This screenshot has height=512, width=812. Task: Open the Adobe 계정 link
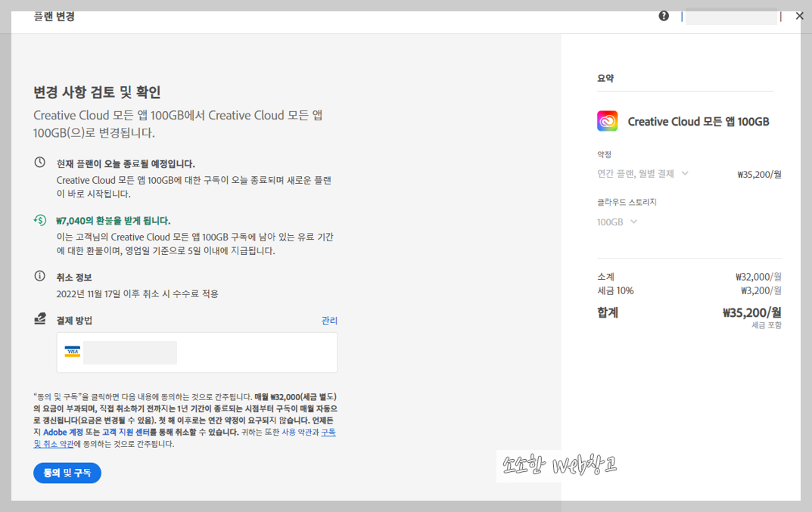point(63,432)
